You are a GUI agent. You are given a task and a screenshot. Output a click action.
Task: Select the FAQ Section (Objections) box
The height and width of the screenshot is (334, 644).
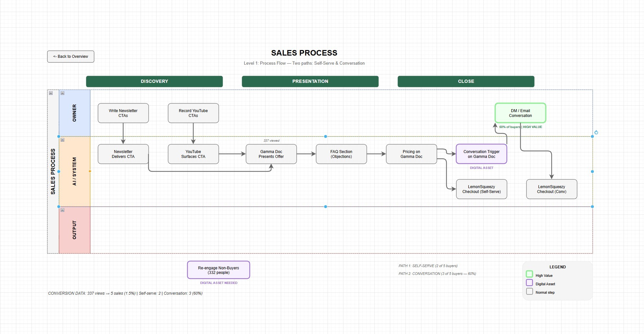tap(341, 154)
